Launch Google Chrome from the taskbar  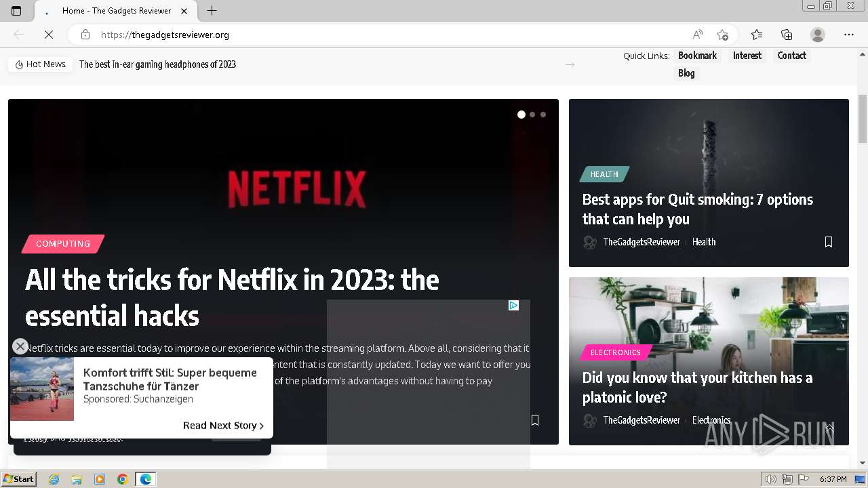click(123, 479)
